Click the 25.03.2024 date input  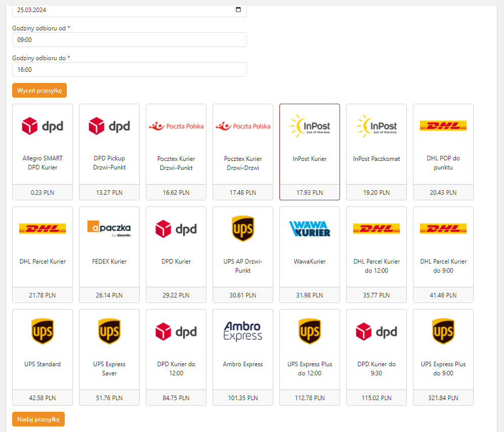point(121,10)
